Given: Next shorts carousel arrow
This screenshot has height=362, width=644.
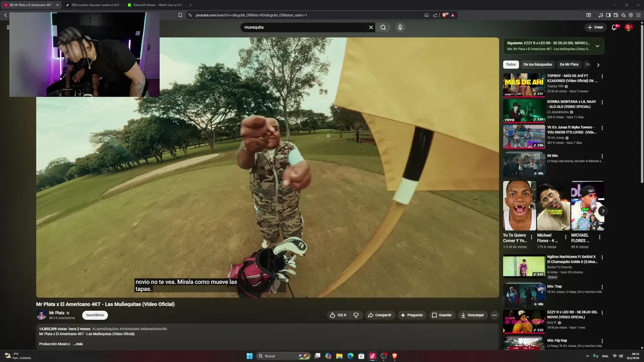Looking at the screenshot, I should (602, 211).
